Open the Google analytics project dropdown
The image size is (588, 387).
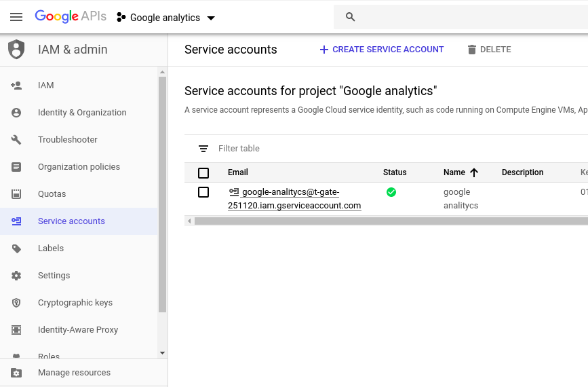tap(165, 18)
